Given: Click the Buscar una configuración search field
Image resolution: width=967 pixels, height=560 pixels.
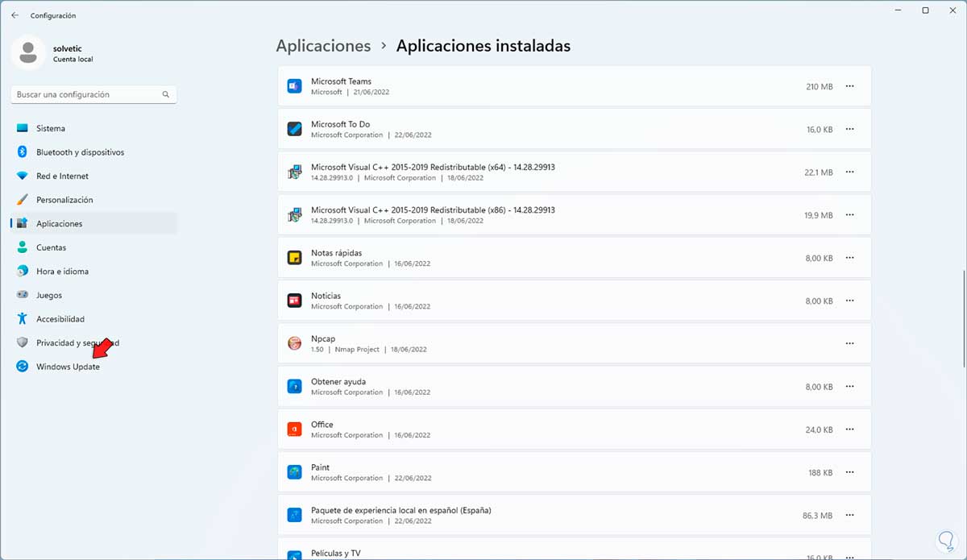Looking at the screenshot, I should click(x=87, y=94).
